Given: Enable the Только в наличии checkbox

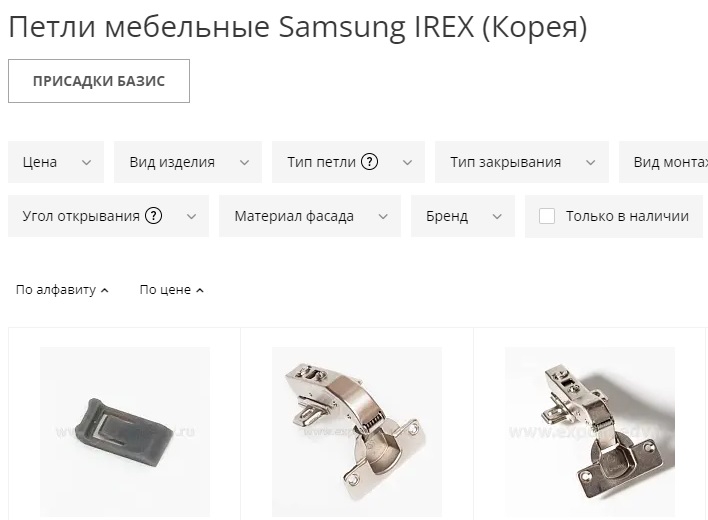Looking at the screenshot, I should point(547,216).
